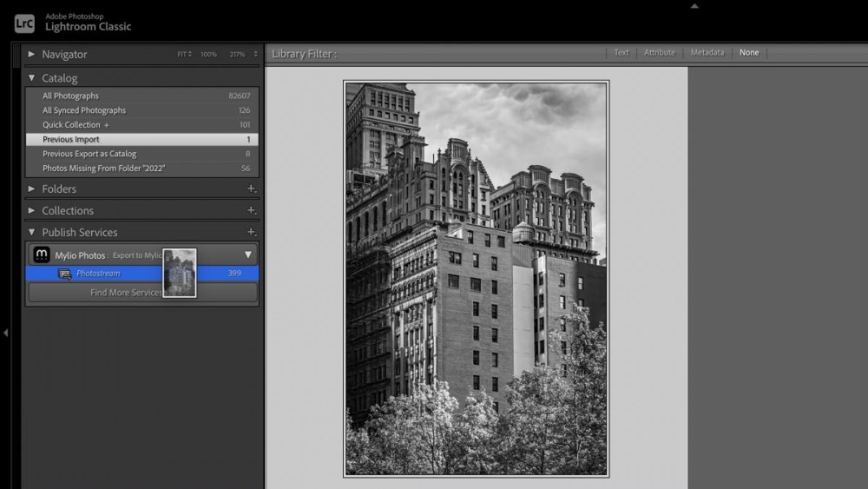This screenshot has height=489, width=868.
Task: Switch Library Filter to Metadata
Action: click(x=707, y=53)
